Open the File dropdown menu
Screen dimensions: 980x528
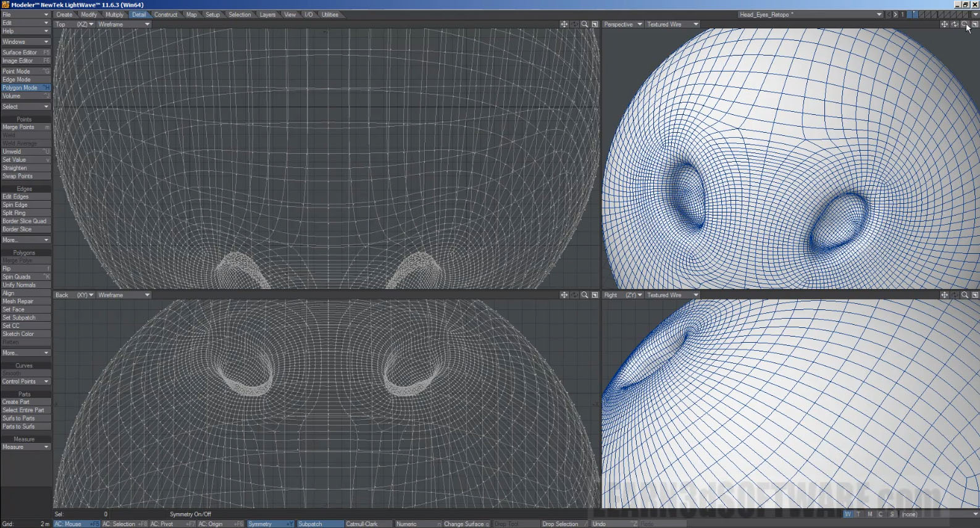(x=26, y=15)
